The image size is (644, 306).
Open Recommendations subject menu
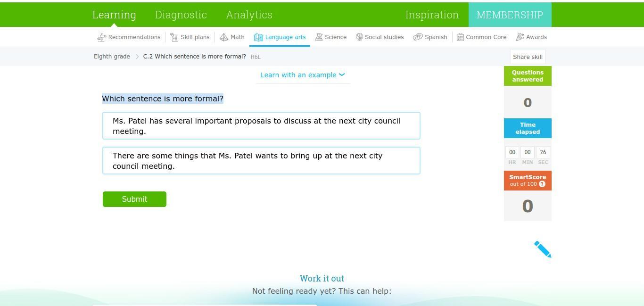click(x=129, y=37)
